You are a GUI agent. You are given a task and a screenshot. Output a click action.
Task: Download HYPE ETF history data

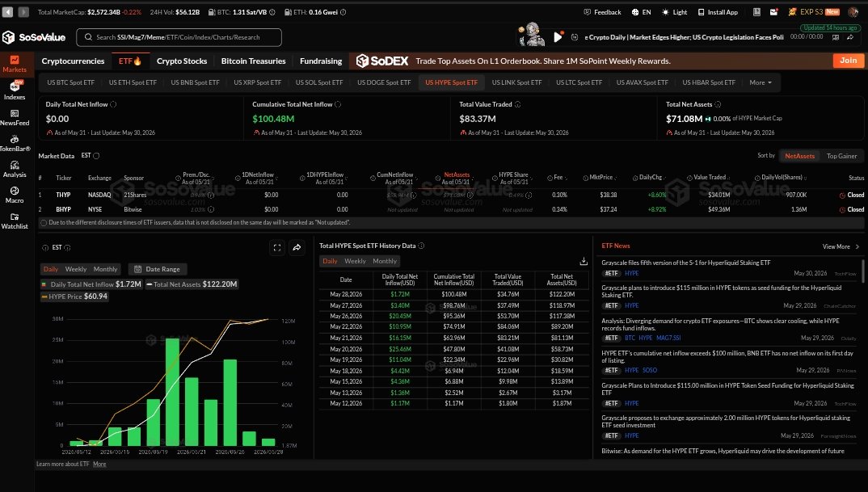pyautogui.click(x=584, y=261)
